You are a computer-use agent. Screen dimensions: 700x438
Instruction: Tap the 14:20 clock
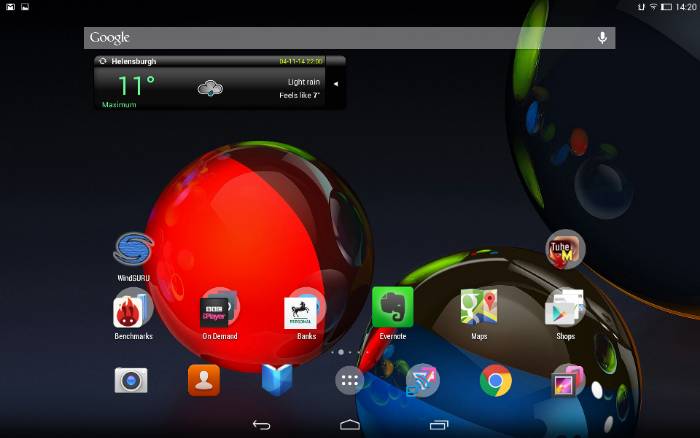click(686, 7)
